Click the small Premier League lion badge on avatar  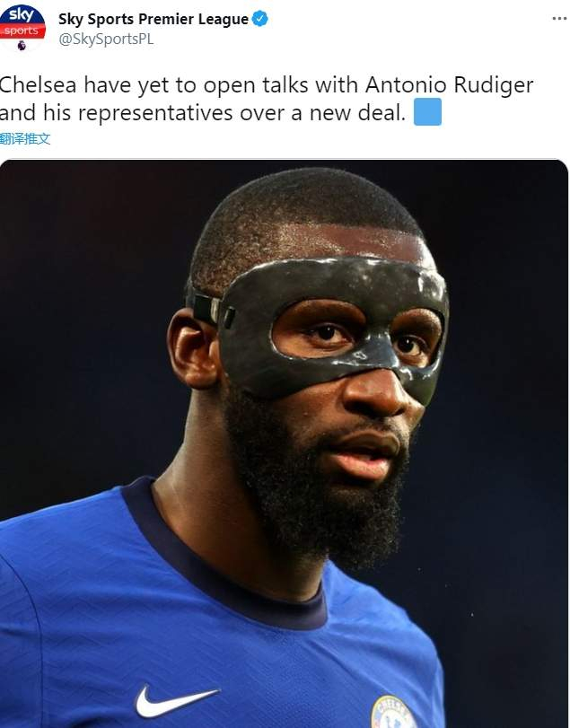pos(22,45)
